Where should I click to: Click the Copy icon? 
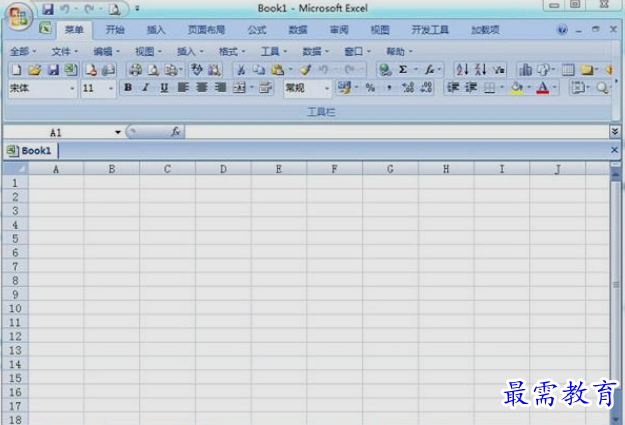click(x=259, y=70)
